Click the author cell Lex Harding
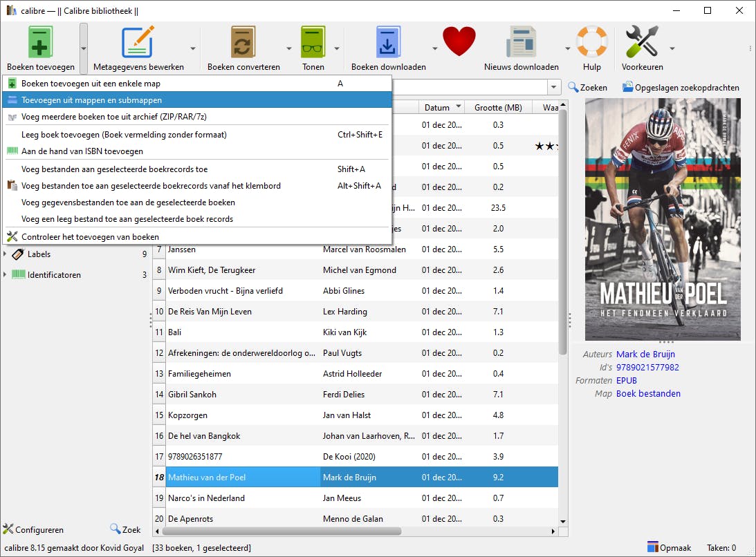 [x=369, y=312]
